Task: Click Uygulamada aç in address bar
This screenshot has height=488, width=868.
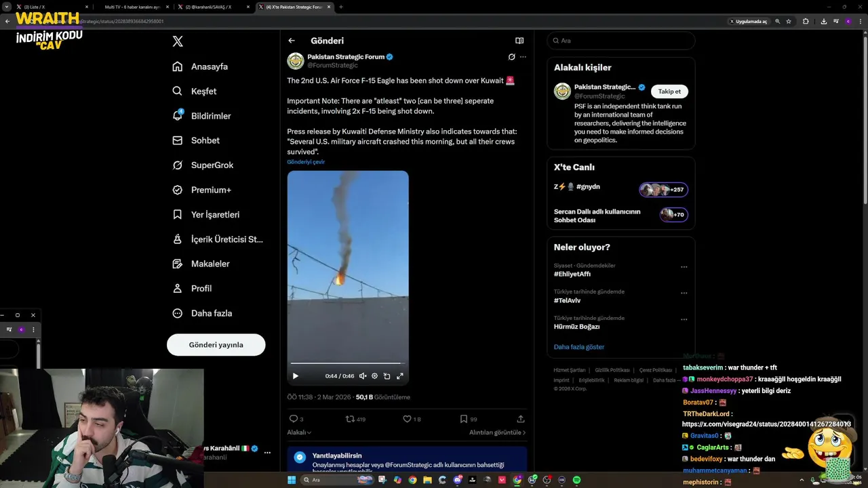Action: pos(749,22)
